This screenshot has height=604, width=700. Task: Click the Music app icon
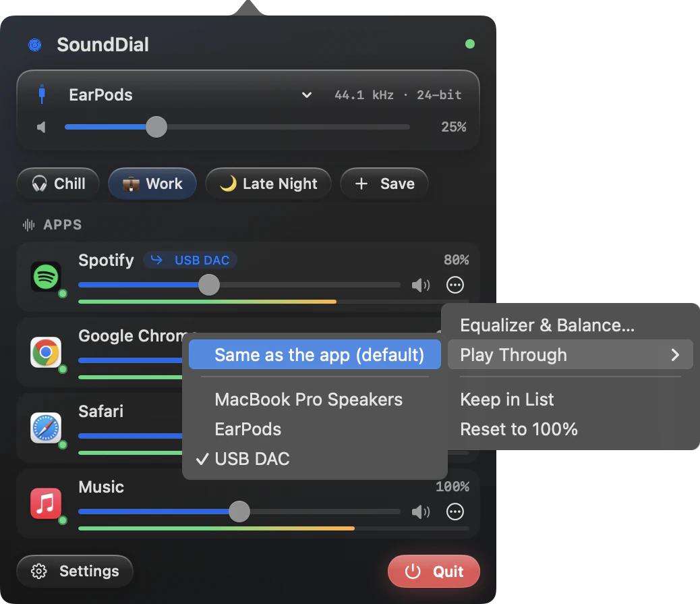(x=46, y=503)
